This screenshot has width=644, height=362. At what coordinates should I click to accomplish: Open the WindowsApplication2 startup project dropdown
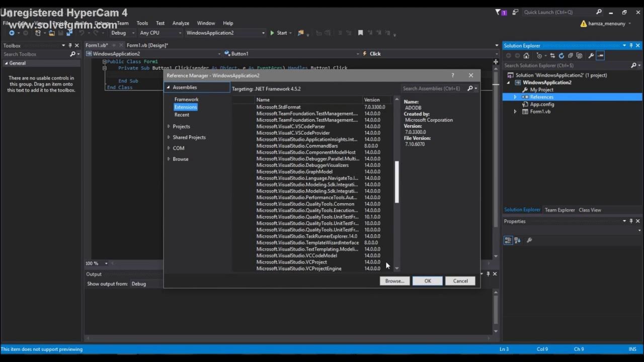click(x=225, y=33)
